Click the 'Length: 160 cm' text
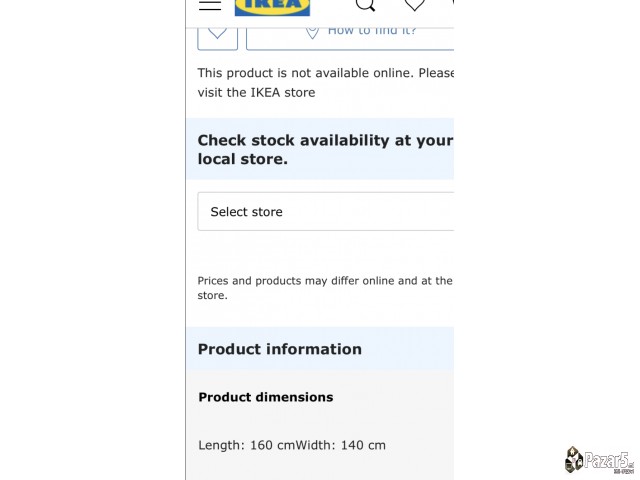The image size is (640, 480). pyautogui.click(x=244, y=445)
